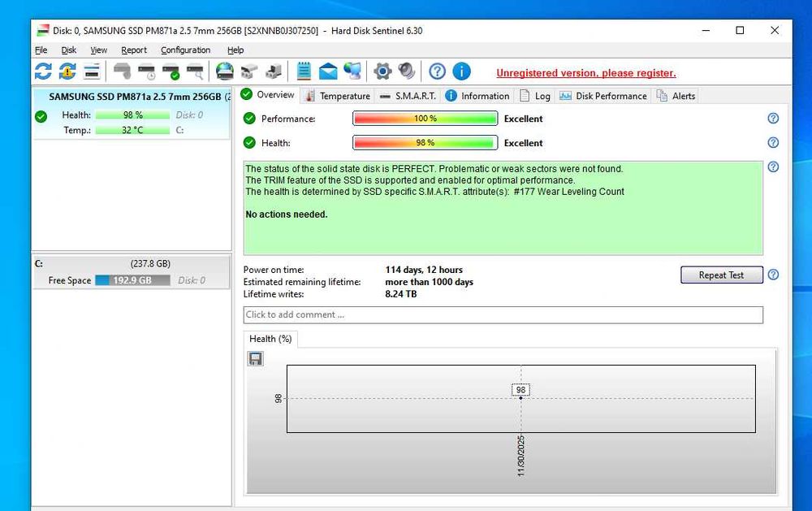Click Excellent label next to Performance bar
The width and height of the screenshot is (812, 511).
tap(524, 119)
